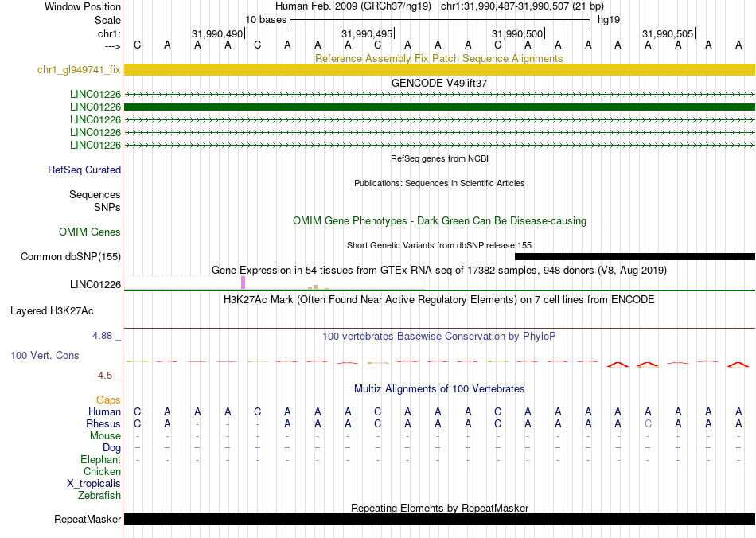Screen dimensions: 756x538
Task: Click the Common dbSNP(155) label
Action: pos(70,256)
